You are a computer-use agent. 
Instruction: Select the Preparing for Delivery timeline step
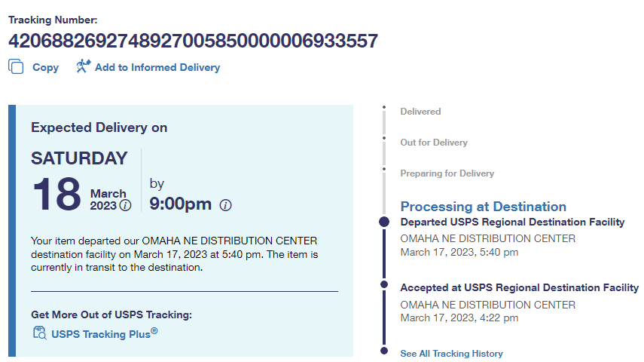click(447, 173)
